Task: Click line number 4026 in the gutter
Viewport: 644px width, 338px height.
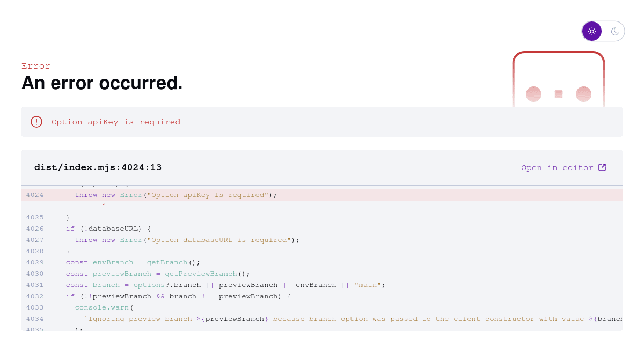Action: [35, 229]
